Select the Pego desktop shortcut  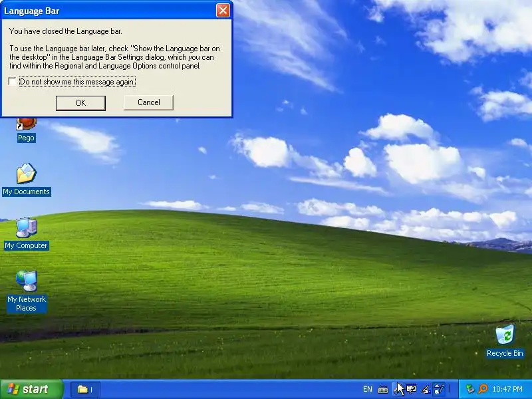click(x=26, y=130)
